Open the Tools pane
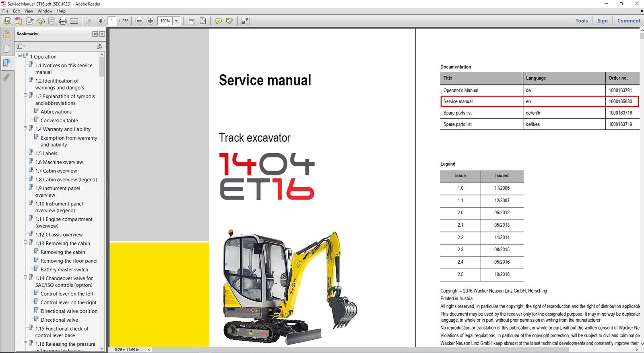This screenshot has width=644, height=353. (x=581, y=21)
